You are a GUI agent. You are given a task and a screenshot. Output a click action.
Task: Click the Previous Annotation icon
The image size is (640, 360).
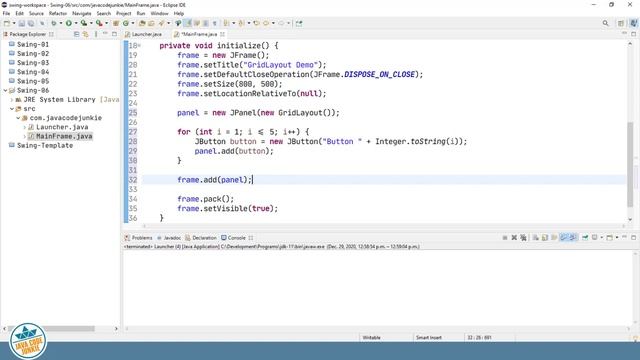241,23
